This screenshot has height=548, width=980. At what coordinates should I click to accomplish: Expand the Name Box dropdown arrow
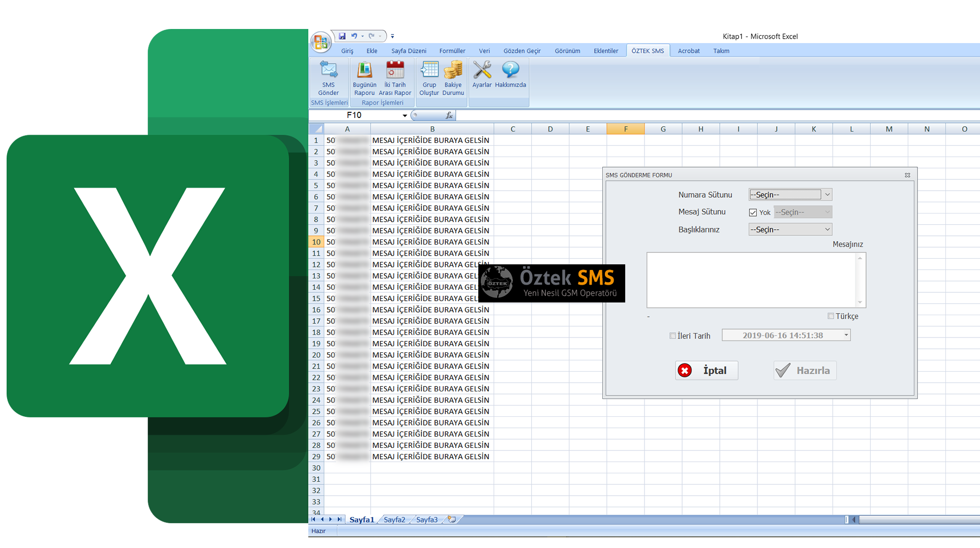coord(405,115)
